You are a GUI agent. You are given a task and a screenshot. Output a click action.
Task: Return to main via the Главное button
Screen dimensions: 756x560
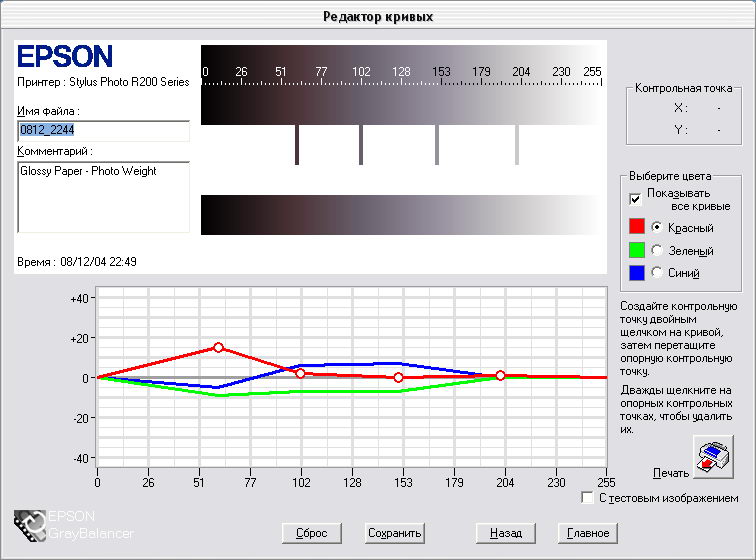[588, 533]
